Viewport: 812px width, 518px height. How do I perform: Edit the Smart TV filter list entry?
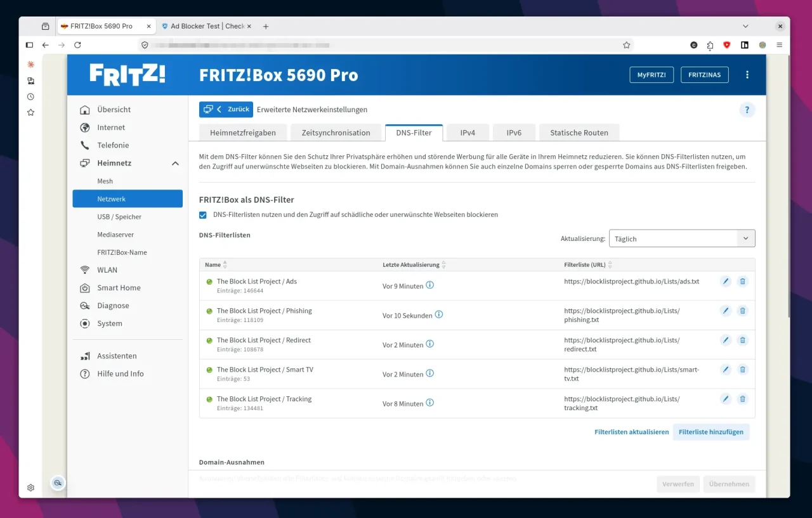click(726, 370)
